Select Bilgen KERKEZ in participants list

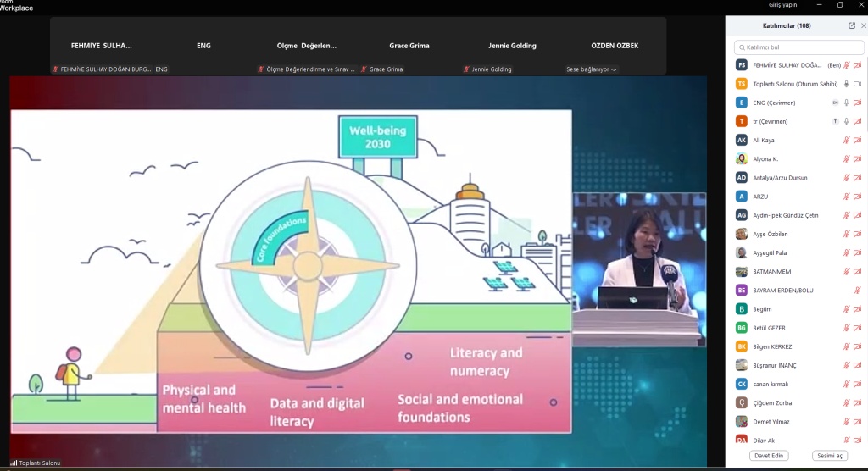click(x=774, y=346)
